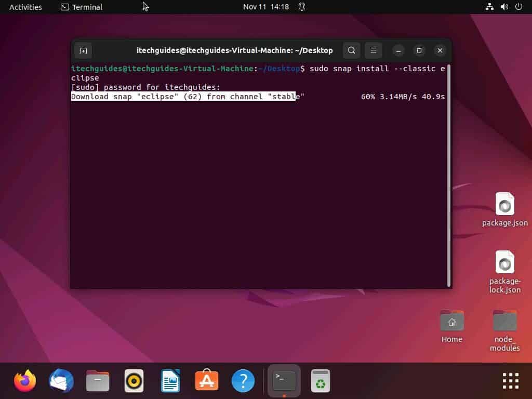Select the node_modules desktop folder
This screenshot has height=399, width=532.
point(505,331)
